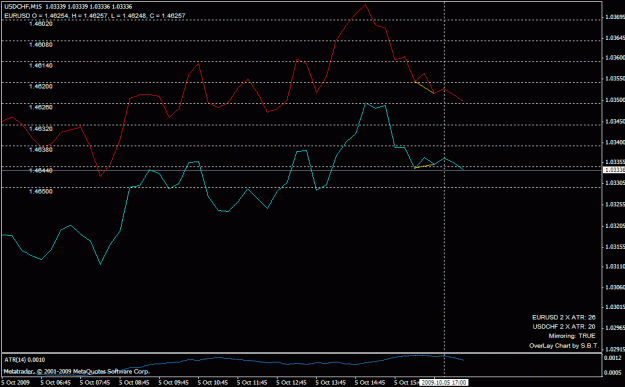The image size is (625, 387).
Task: Click overlay price label 1.46380
Action: (41, 149)
